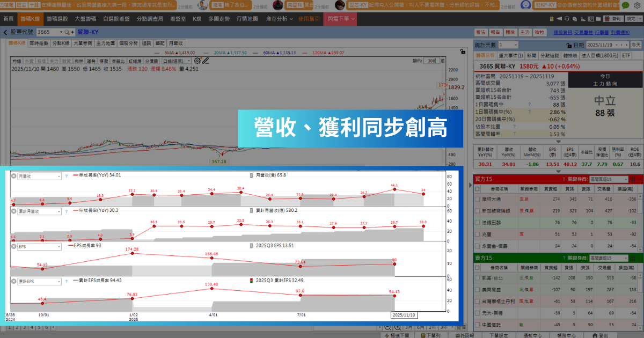Screen dimensions: 644x338
Task: Switch to the 即時走勢 tab
Action: pyautogui.click(x=38, y=43)
